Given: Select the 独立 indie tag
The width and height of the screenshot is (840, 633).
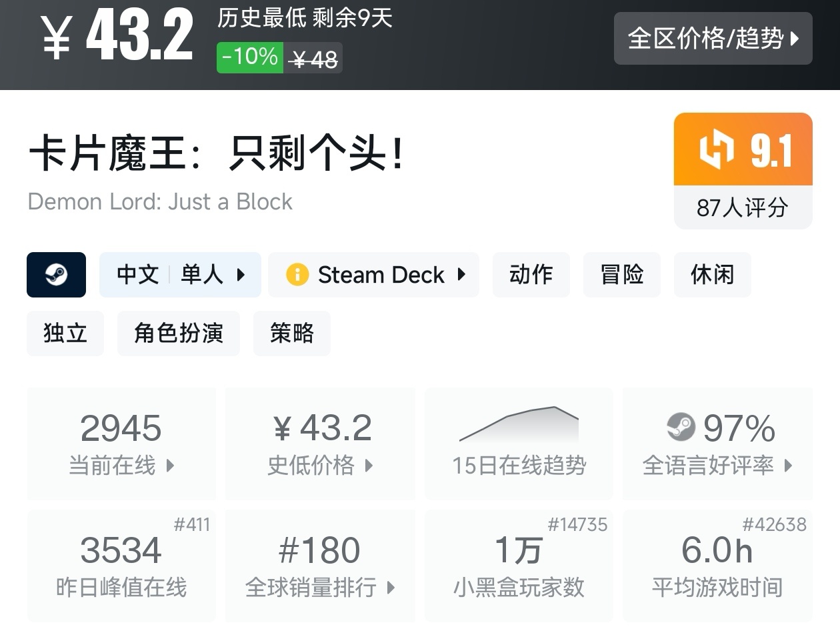Looking at the screenshot, I should pos(65,334).
